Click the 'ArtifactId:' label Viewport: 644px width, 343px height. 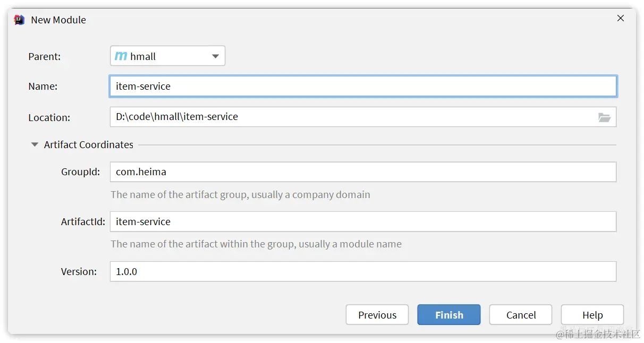[83, 222]
